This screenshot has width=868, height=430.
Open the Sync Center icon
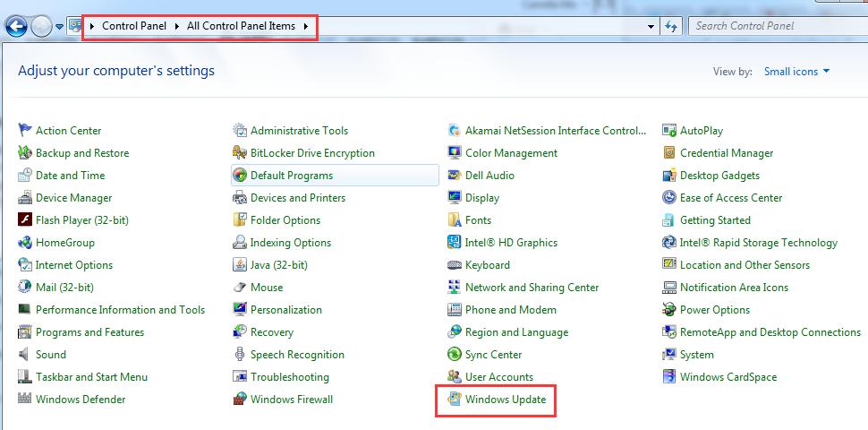coord(455,355)
